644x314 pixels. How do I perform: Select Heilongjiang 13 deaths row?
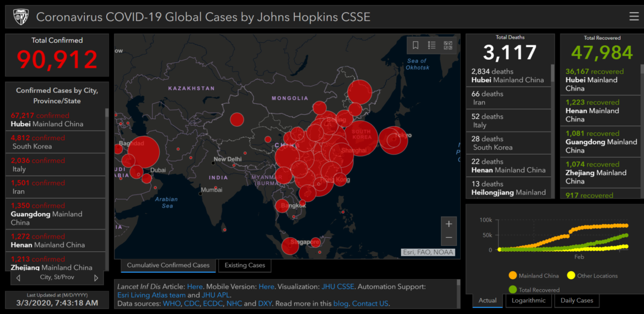coord(508,188)
